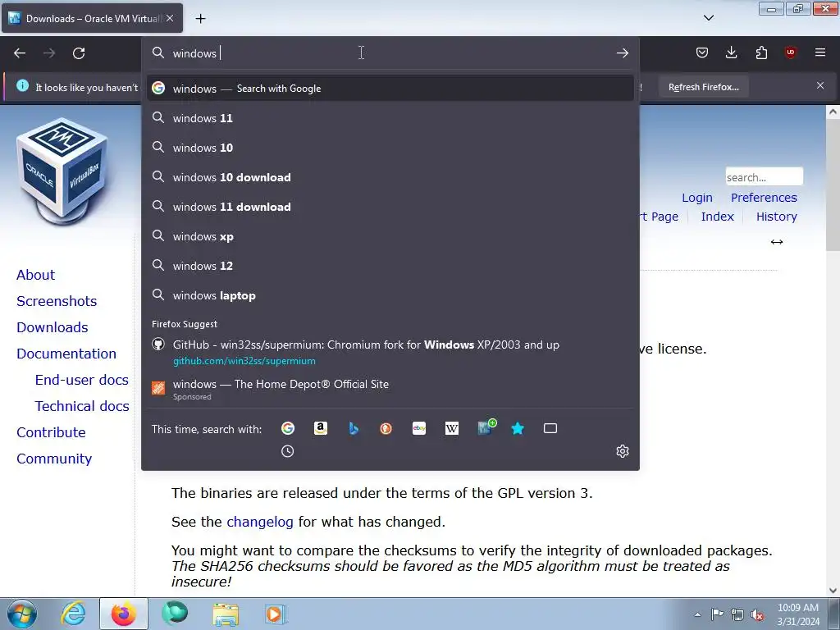Dismiss the Refresh Firefox notification bar
This screenshot has height=630, width=840.
[x=820, y=85]
